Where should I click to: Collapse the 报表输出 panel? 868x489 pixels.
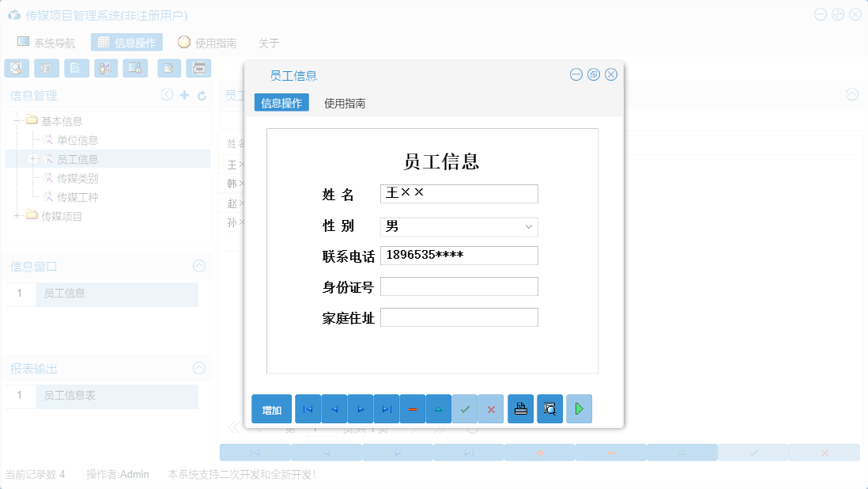[198, 368]
